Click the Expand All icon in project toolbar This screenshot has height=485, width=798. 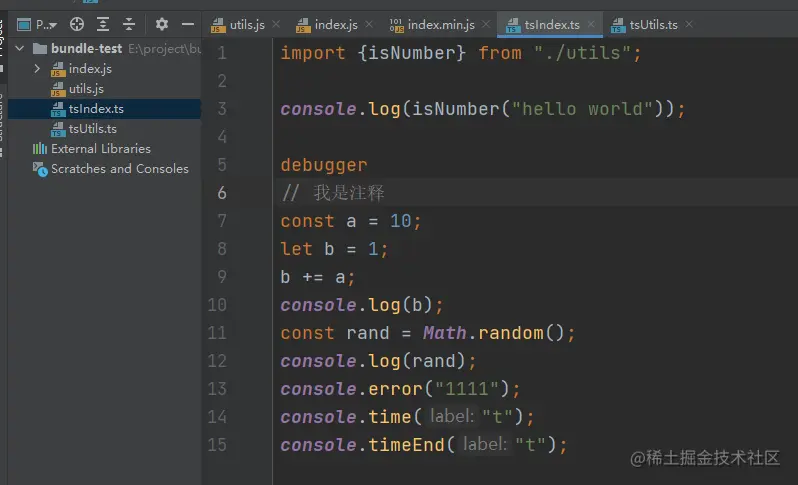pyautogui.click(x=103, y=24)
